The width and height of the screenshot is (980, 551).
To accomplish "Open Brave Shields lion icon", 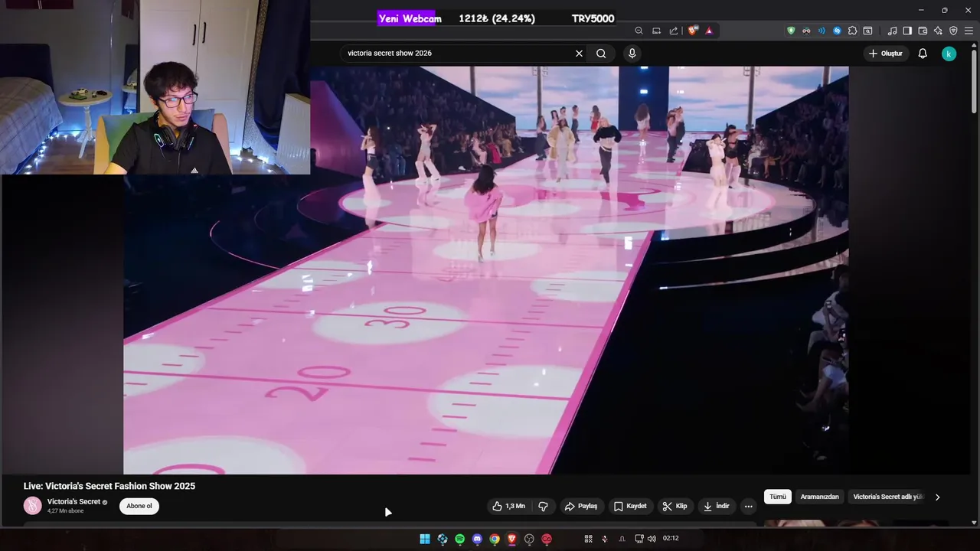I will [692, 31].
